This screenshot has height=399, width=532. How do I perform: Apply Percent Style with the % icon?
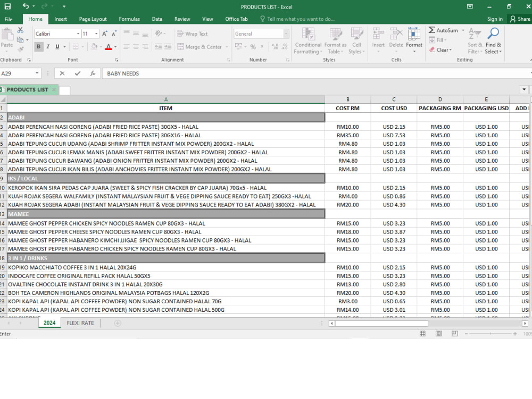pos(253,46)
